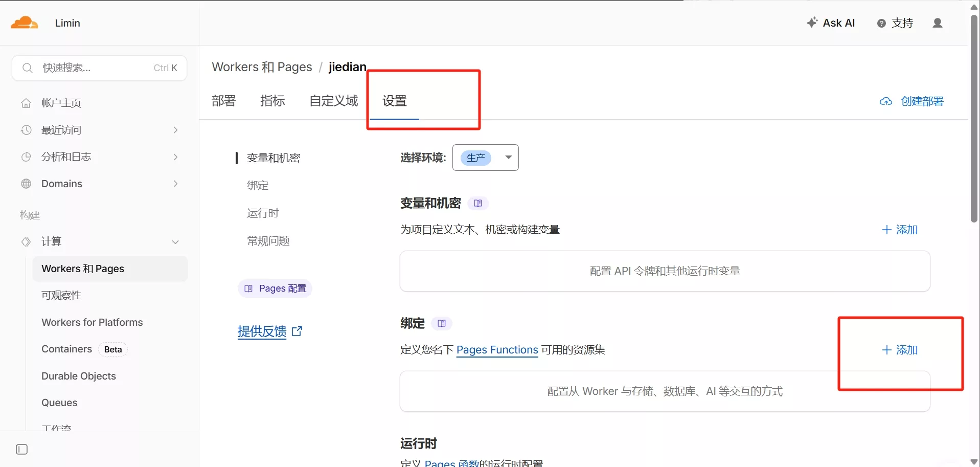Select the 生产 environment chip
Image resolution: width=980 pixels, height=467 pixels.
476,158
